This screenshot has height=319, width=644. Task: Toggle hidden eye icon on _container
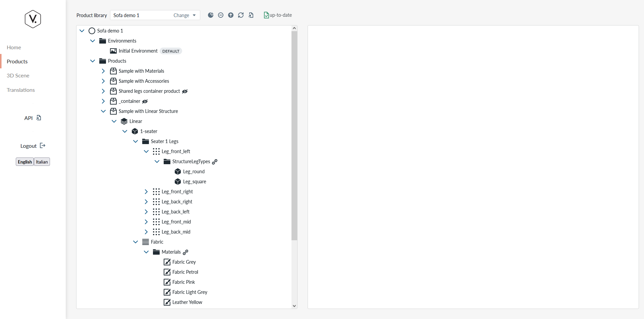point(145,101)
